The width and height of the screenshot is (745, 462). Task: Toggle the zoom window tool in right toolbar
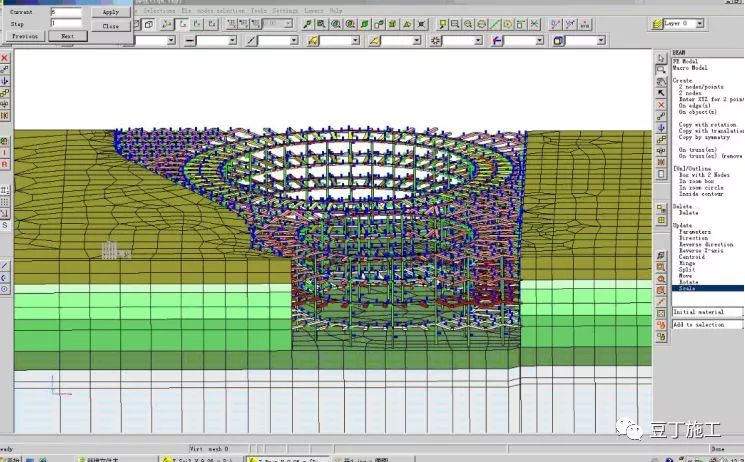point(661,70)
